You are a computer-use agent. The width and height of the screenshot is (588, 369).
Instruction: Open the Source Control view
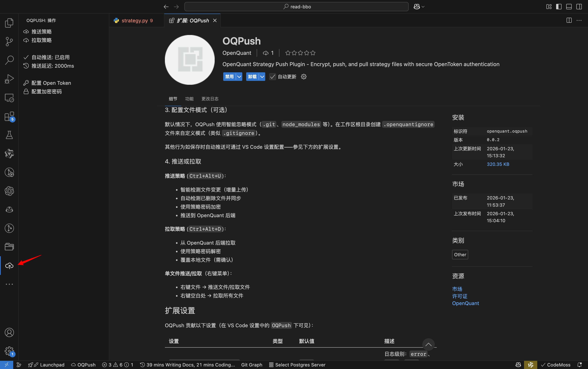[9, 41]
